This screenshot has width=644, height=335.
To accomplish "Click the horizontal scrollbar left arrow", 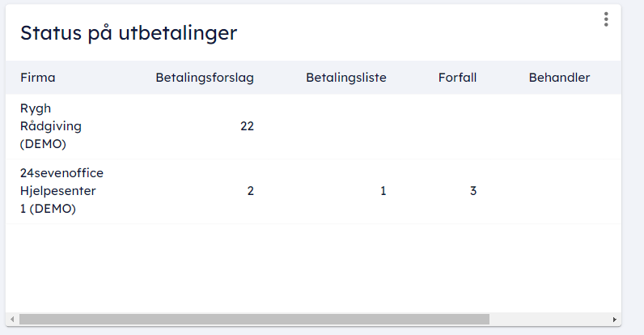I will [x=11, y=320].
